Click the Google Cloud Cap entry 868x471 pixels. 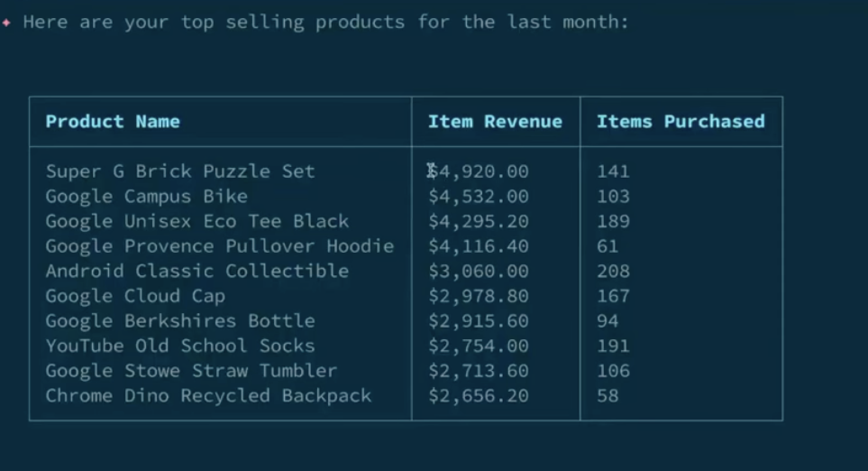pos(135,296)
